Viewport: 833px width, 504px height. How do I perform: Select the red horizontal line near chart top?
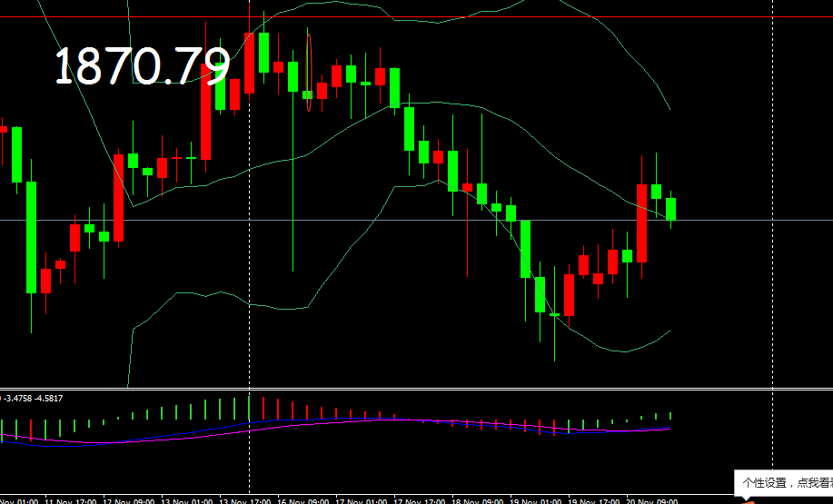click(416, 17)
